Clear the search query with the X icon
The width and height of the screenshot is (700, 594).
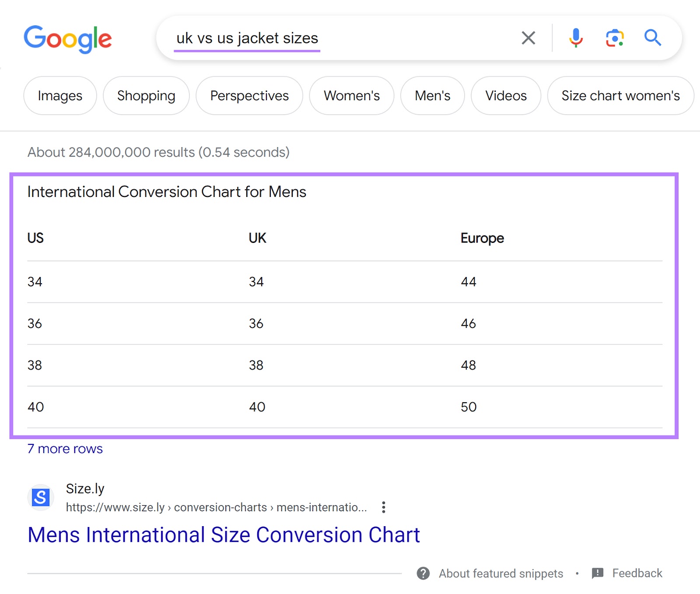528,38
